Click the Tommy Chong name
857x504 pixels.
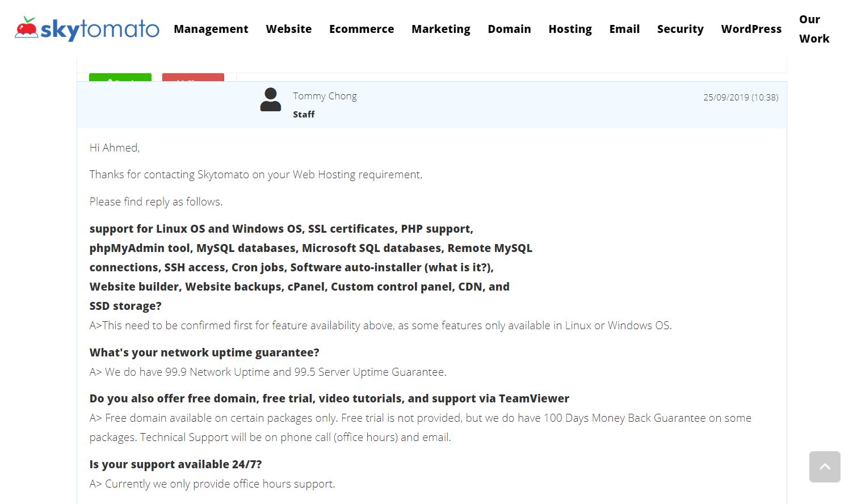pos(325,96)
